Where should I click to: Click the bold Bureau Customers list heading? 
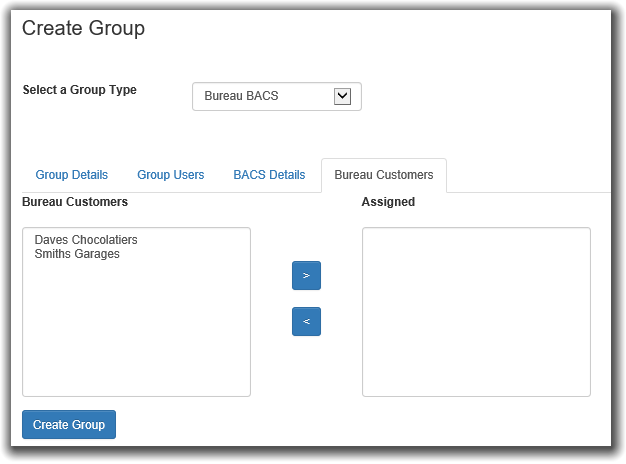75,202
